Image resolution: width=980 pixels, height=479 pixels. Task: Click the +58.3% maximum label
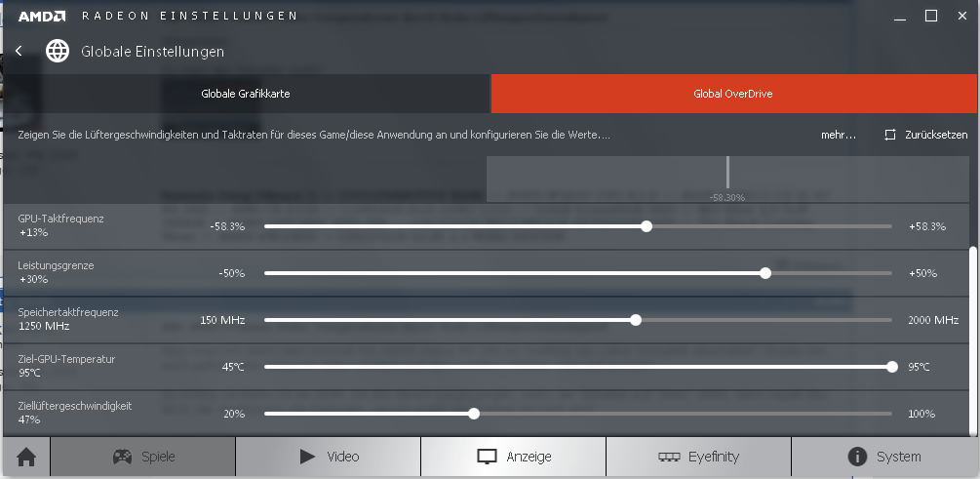[927, 226]
